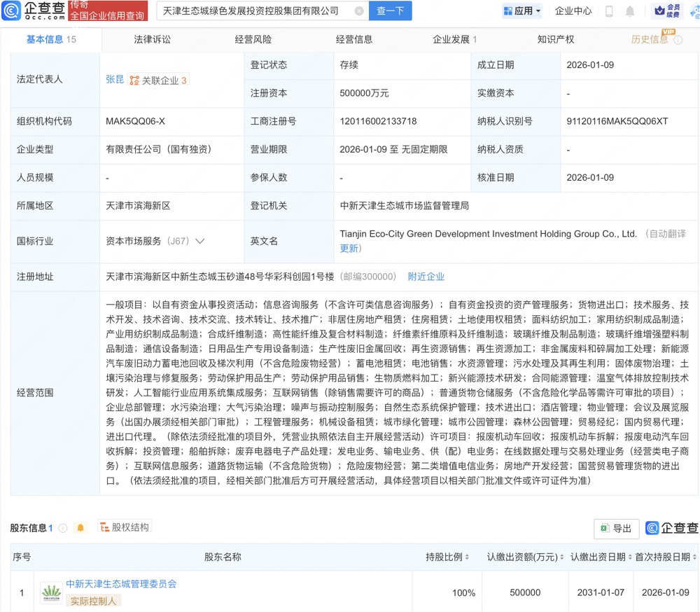Expand 资本市场服务 industry chevron
This screenshot has width=700, height=612.
(x=200, y=241)
